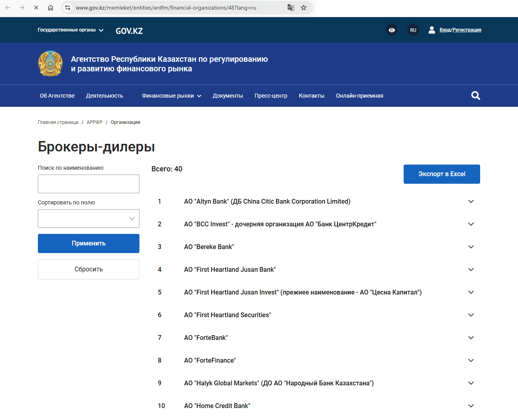Click the browser back arrow

pos(8,8)
